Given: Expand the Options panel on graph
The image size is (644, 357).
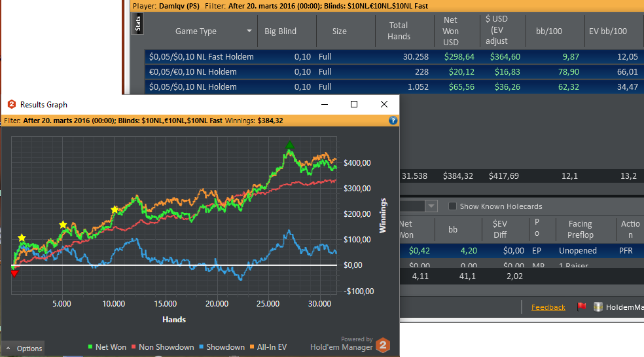Looking at the screenshot, I should pos(24,348).
